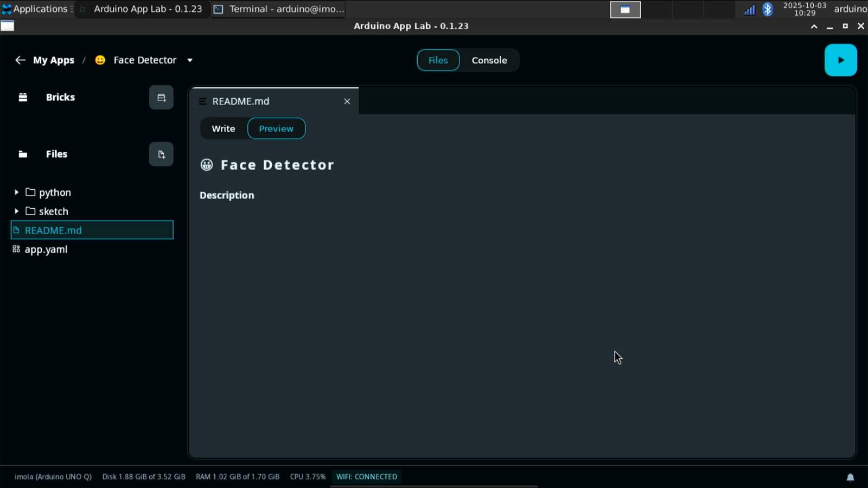Open README.md in the file tree
The height and width of the screenshot is (488, 868).
coord(92,230)
